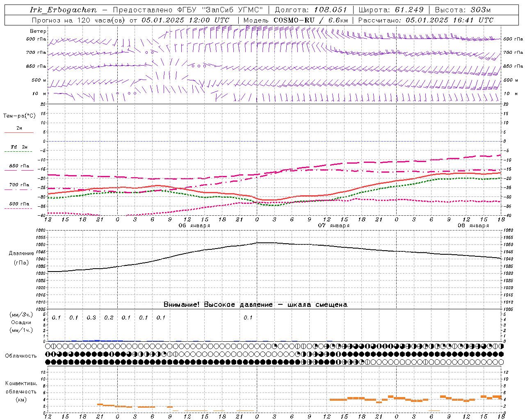Click the 07 января date label
Image resolution: width=525 pixels, height=420 pixels.
[334, 226]
